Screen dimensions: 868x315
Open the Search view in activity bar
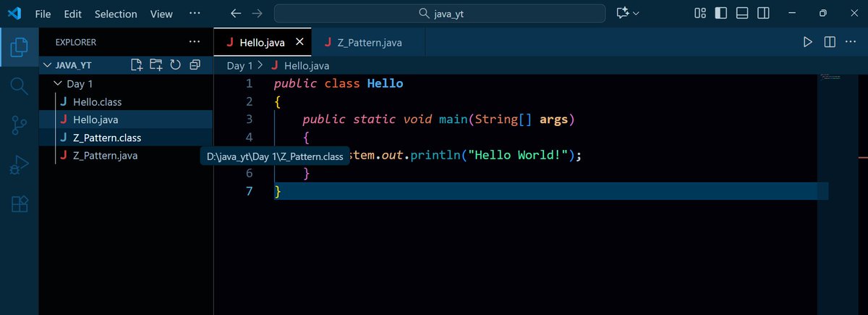pos(20,86)
